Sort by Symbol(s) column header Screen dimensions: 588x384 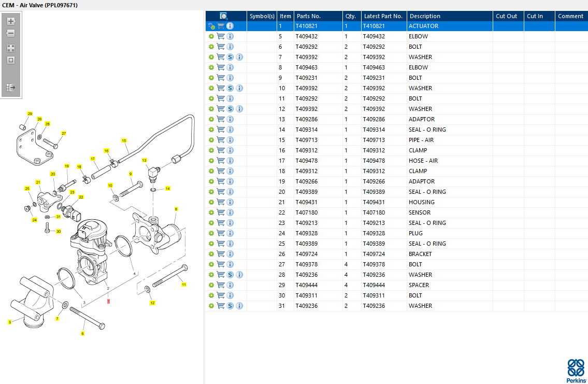pyautogui.click(x=262, y=16)
